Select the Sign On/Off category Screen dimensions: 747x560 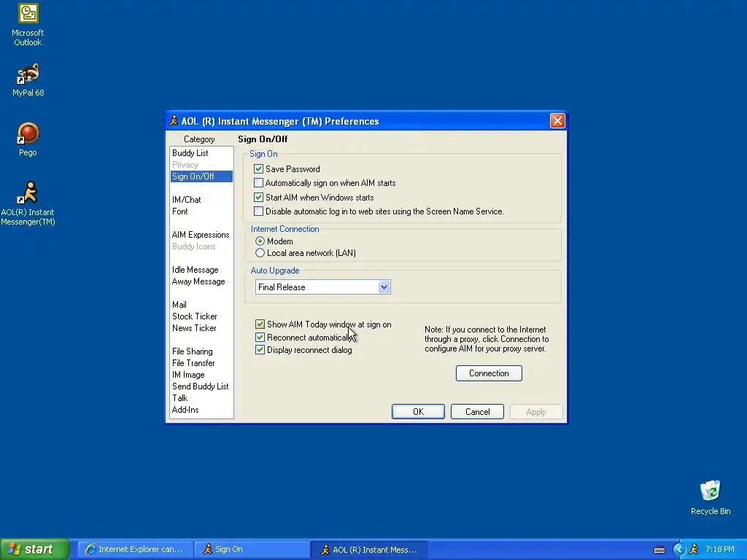[x=201, y=176]
